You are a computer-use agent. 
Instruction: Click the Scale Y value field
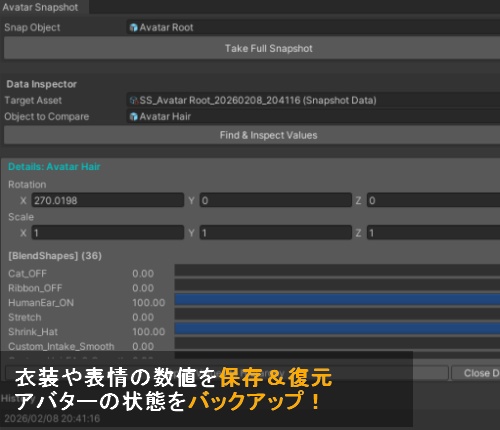tap(276, 232)
